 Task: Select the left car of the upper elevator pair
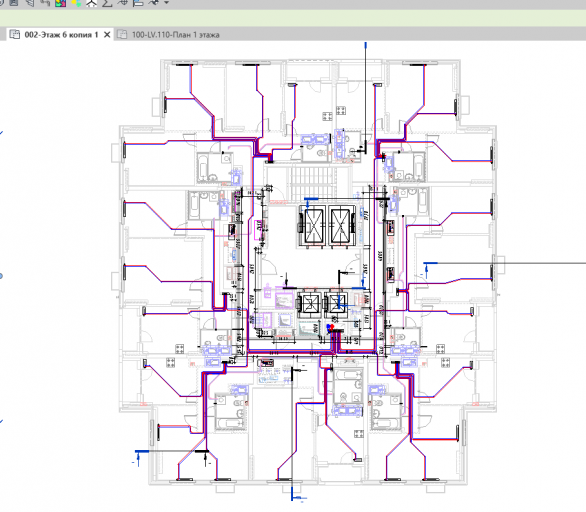[313, 226]
